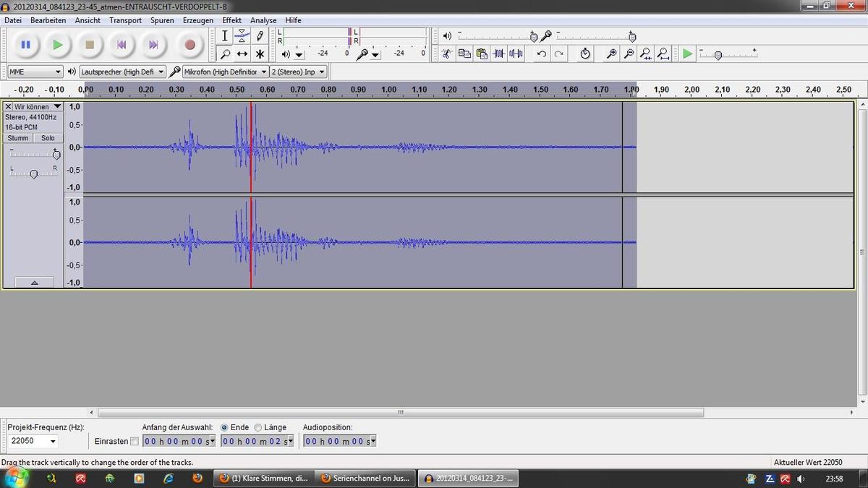Pause playback
The height and width of the screenshot is (488, 868).
tap(26, 45)
